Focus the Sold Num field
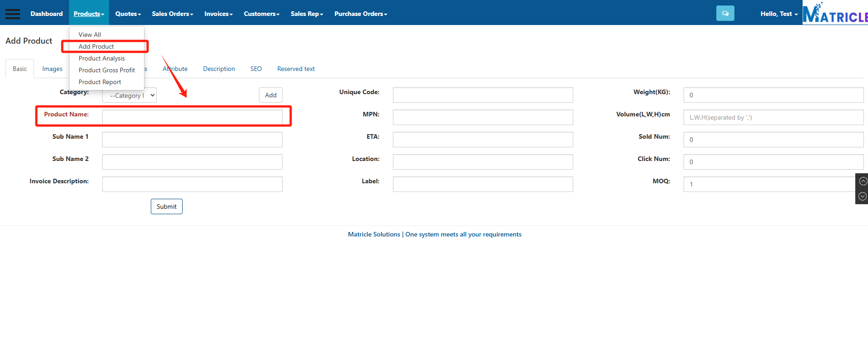Viewport: 868px width, 352px height. pyautogui.click(x=774, y=140)
